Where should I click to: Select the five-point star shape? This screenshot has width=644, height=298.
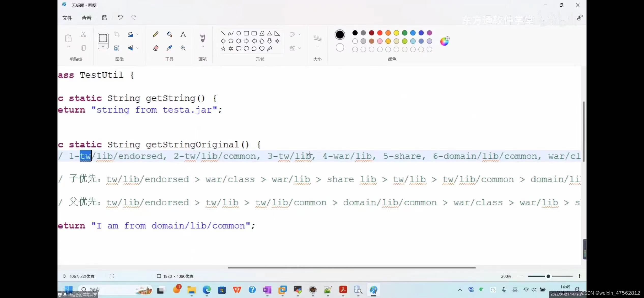click(x=223, y=48)
